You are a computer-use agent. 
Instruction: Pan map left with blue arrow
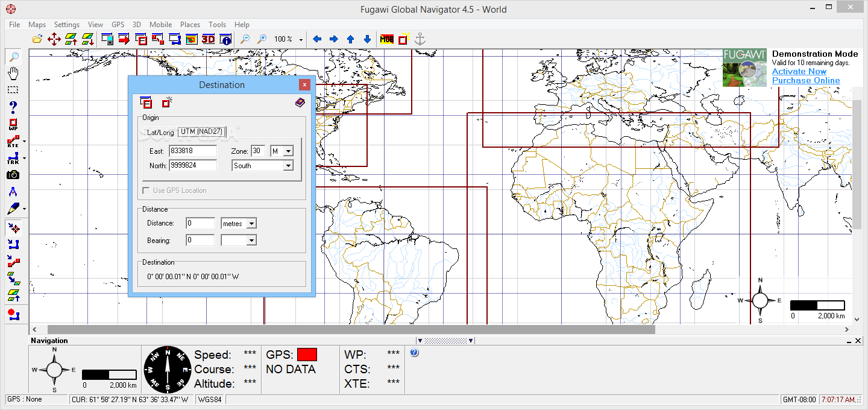pos(317,39)
